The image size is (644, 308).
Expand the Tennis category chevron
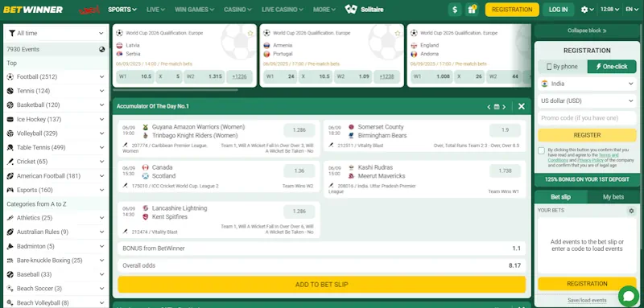(101, 91)
